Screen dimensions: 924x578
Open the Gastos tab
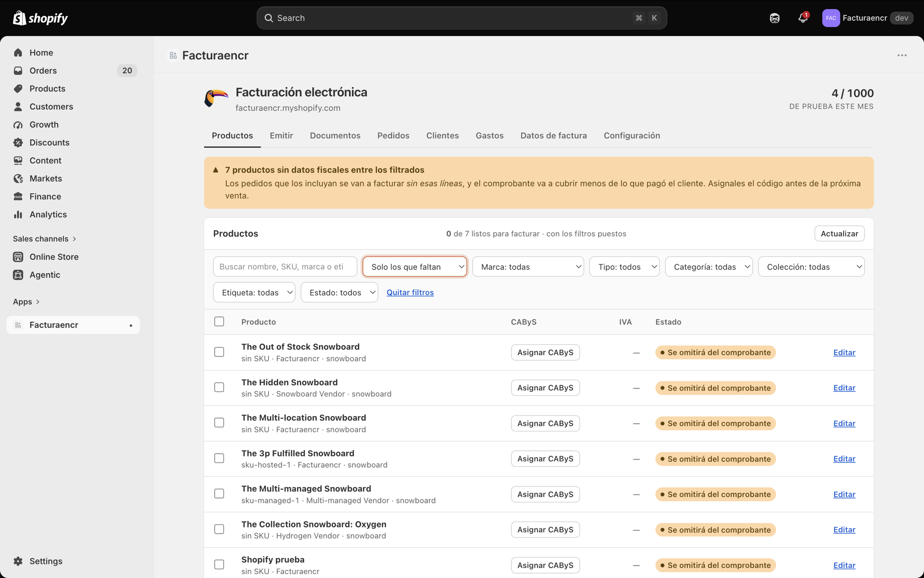point(489,136)
